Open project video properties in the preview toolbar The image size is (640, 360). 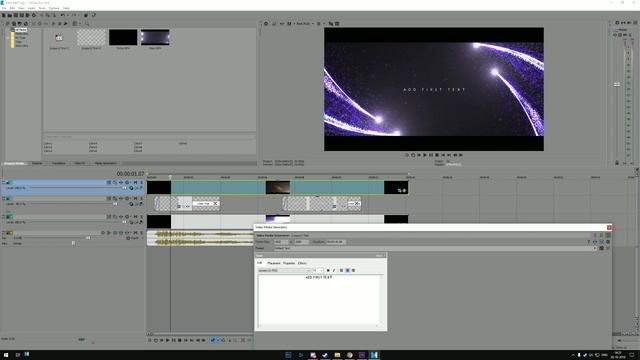(266, 24)
